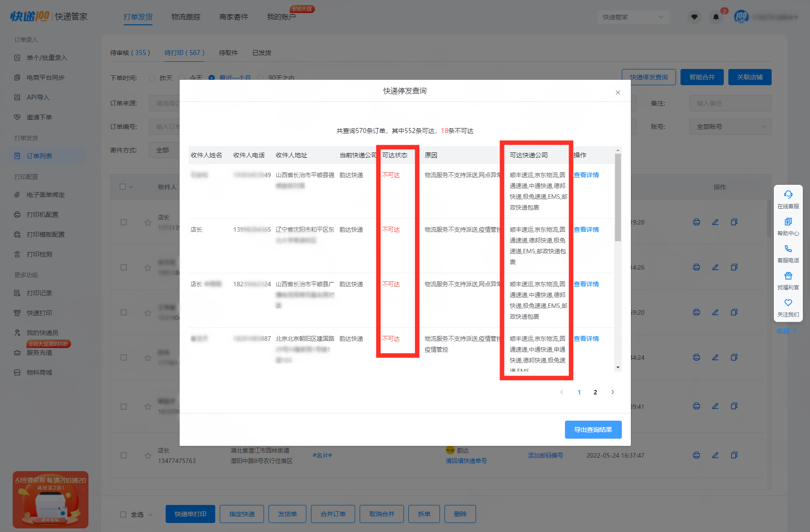This screenshot has width=810, height=532.
Task: Toggle 全选 checkbox at bottom
Action: (123, 514)
